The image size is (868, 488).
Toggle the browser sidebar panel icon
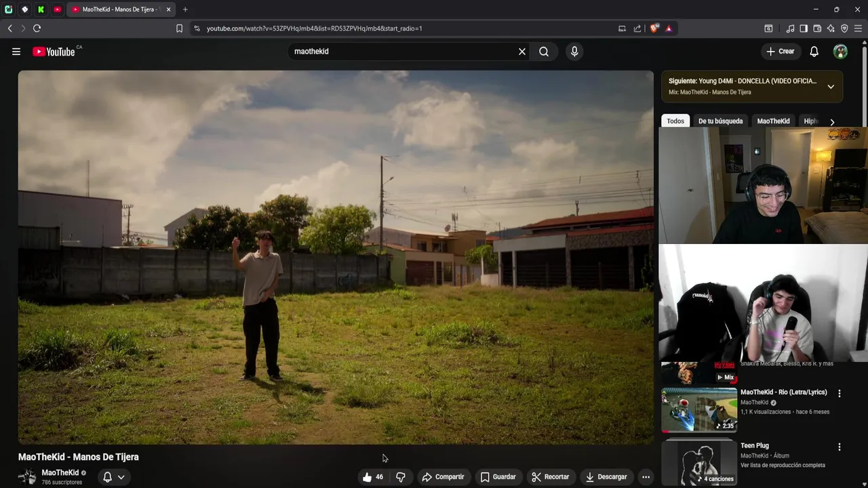click(804, 28)
